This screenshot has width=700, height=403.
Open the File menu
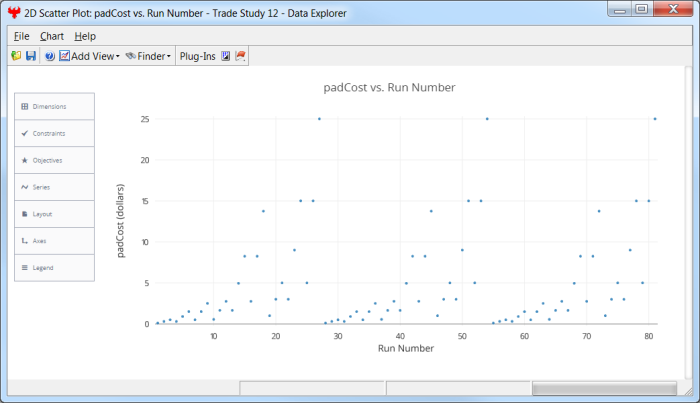(22, 36)
